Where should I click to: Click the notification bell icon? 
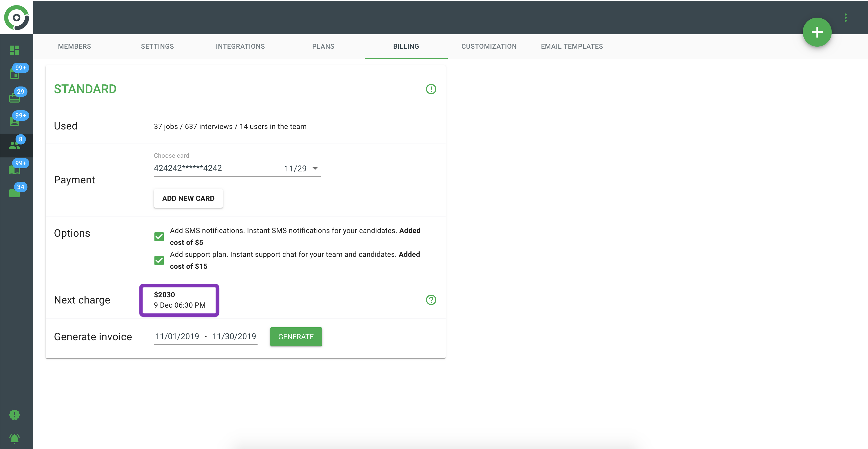pyautogui.click(x=15, y=438)
